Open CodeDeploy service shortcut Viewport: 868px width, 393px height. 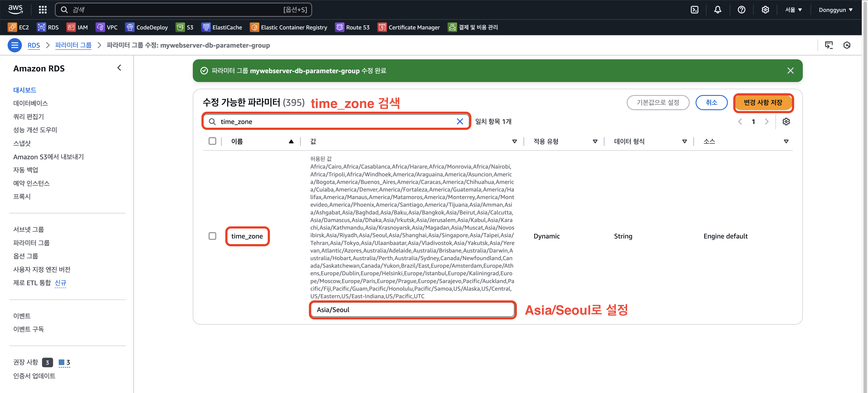pos(146,27)
